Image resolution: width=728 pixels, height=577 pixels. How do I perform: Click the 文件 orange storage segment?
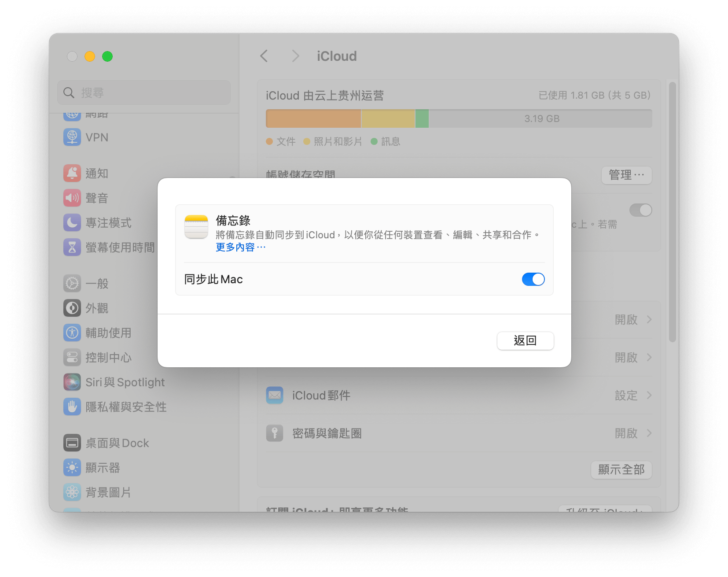[313, 118]
